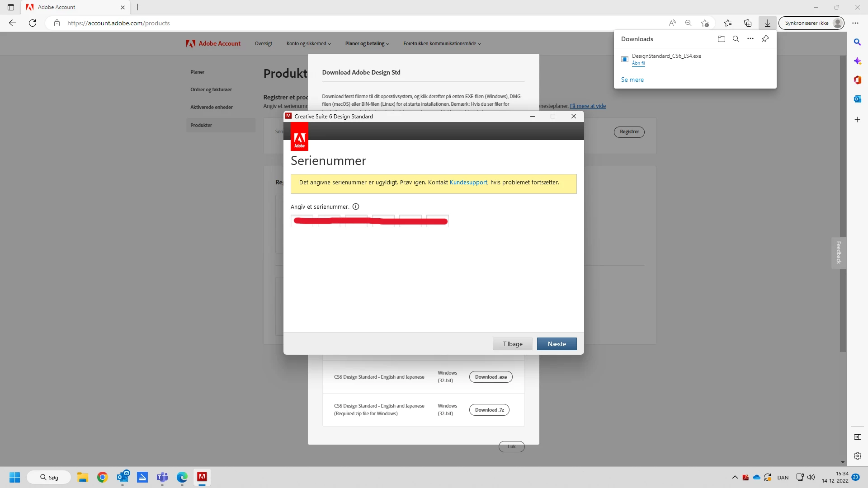Expand Planer og betaling dropdown
The height and width of the screenshot is (488, 868).
(x=367, y=43)
